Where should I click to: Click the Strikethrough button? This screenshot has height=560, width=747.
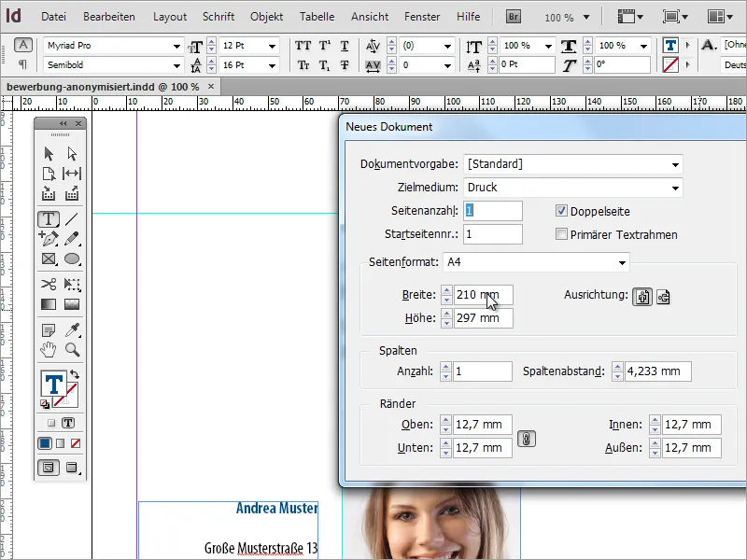coord(345,65)
